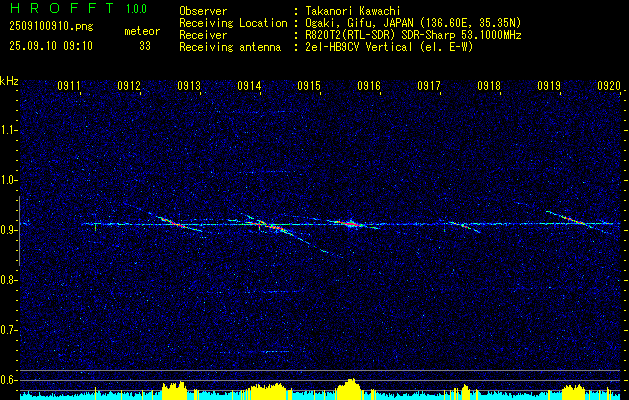Image resolution: width=629 pixels, height=400 pixels.
Task: Click the 0918 time marker
Action: pos(489,85)
